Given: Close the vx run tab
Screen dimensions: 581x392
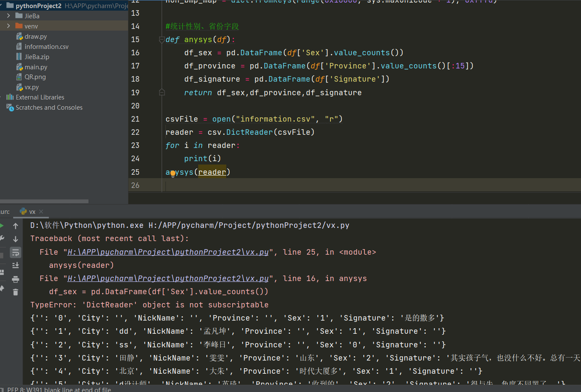Looking at the screenshot, I should coord(41,212).
